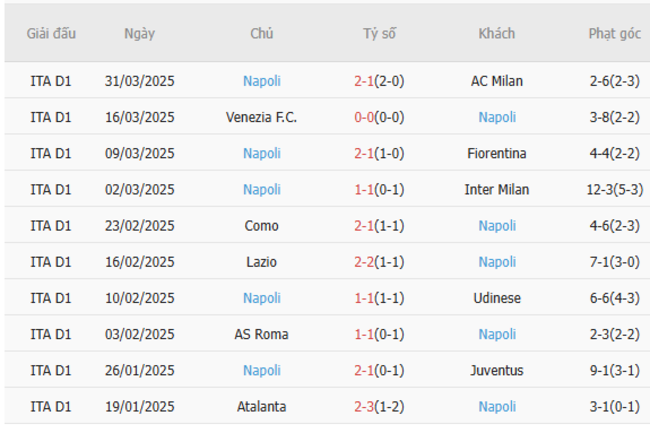Open the AC Milan team link
The width and height of the screenshot is (650, 433).
497,81
